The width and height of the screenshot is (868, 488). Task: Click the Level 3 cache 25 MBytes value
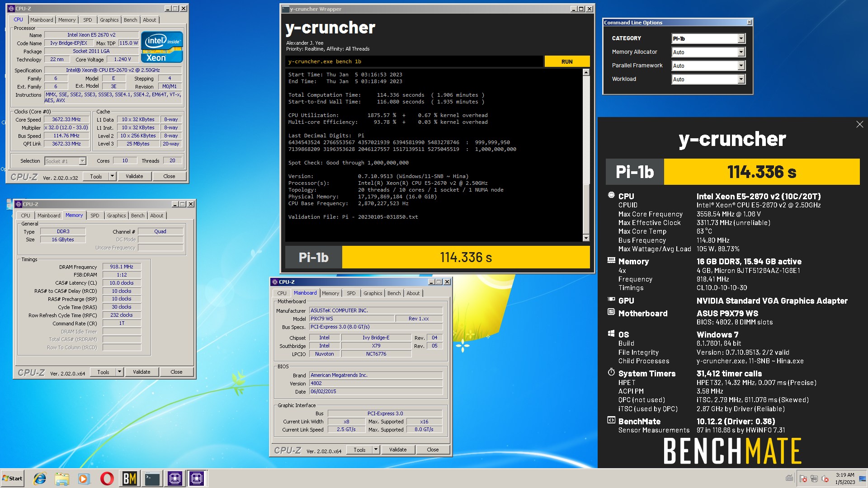(138, 144)
